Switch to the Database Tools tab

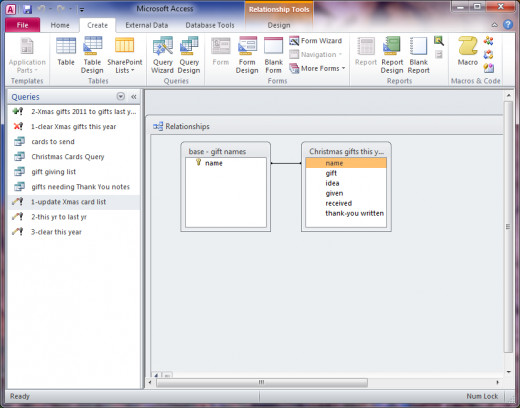click(210, 25)
